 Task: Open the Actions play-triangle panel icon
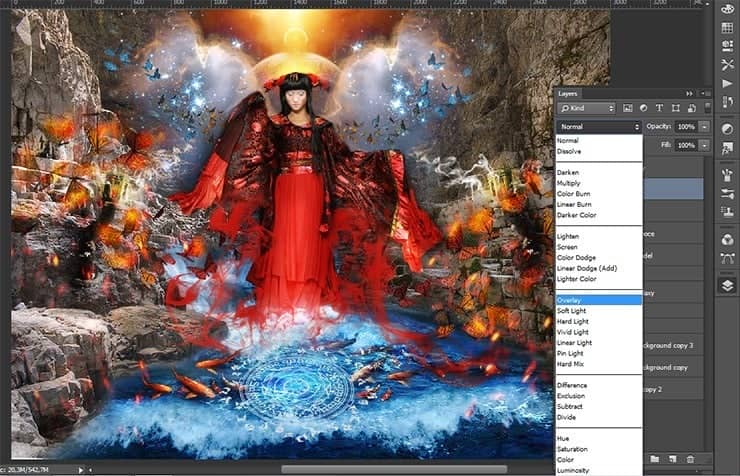point(727,84)
